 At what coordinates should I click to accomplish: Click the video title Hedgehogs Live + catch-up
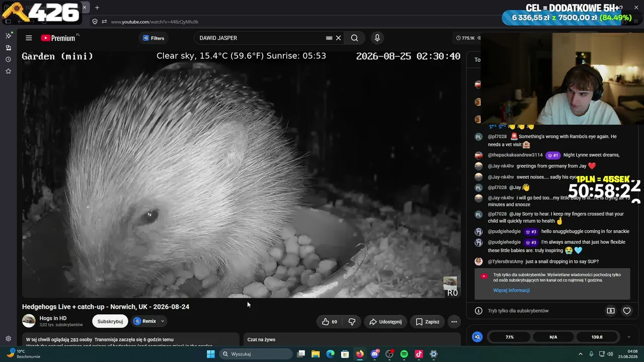(x=106, y=307)
